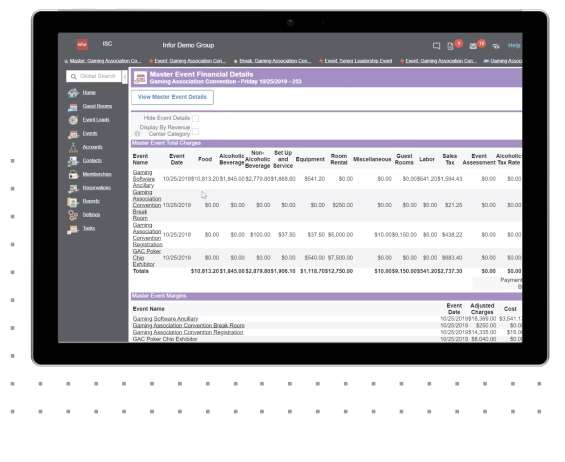Click the $438.22 sales tax value
Viewport: 565px width, 462px height.
[452, 235]
